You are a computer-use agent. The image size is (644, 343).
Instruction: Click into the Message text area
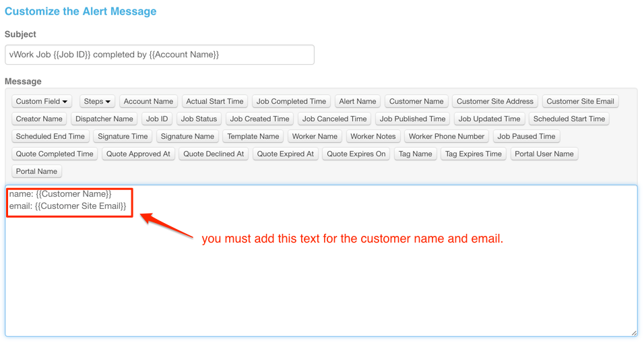coord(321,261)
